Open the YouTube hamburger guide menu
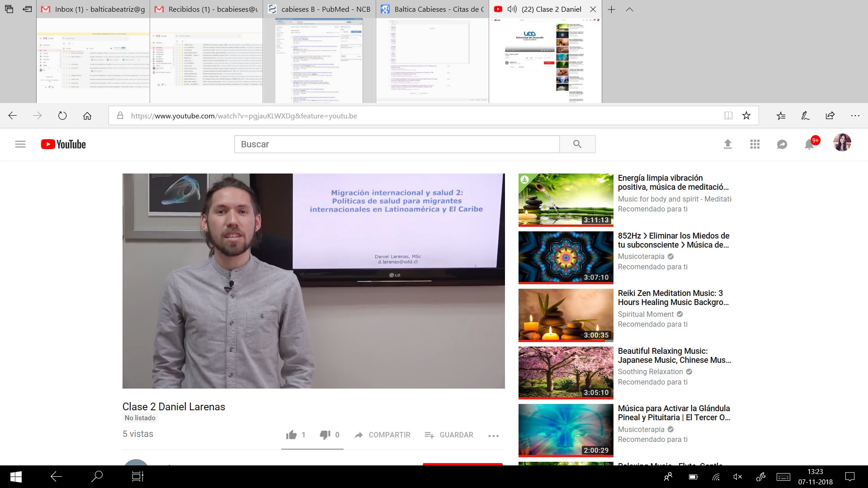Viewport: 868px width, 488px height. [20, 144]
